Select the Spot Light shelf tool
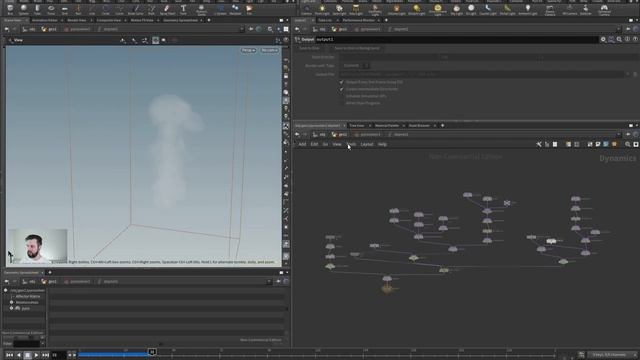This screenshot has height=360, width=640. [x=339, y=9]
